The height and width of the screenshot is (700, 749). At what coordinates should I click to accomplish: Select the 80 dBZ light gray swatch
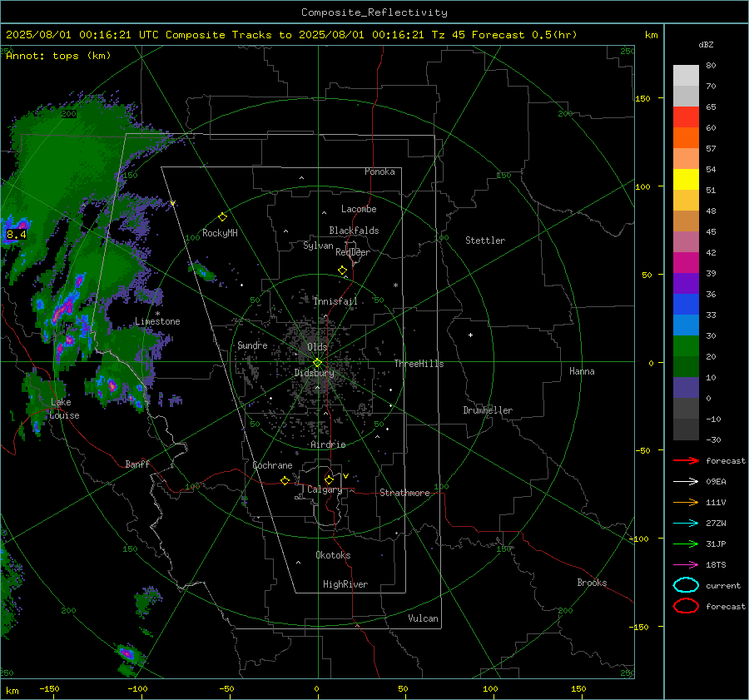(x=686, y=75)
